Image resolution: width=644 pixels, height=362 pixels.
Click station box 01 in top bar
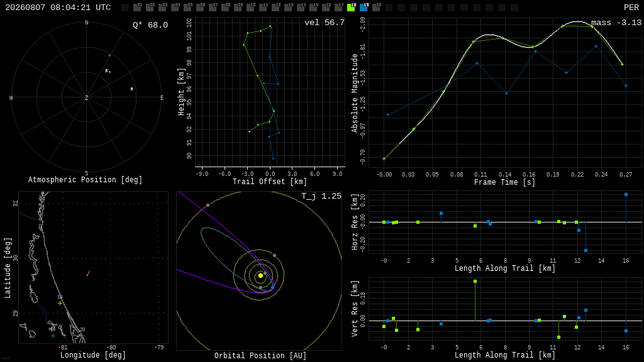point(138,7)
